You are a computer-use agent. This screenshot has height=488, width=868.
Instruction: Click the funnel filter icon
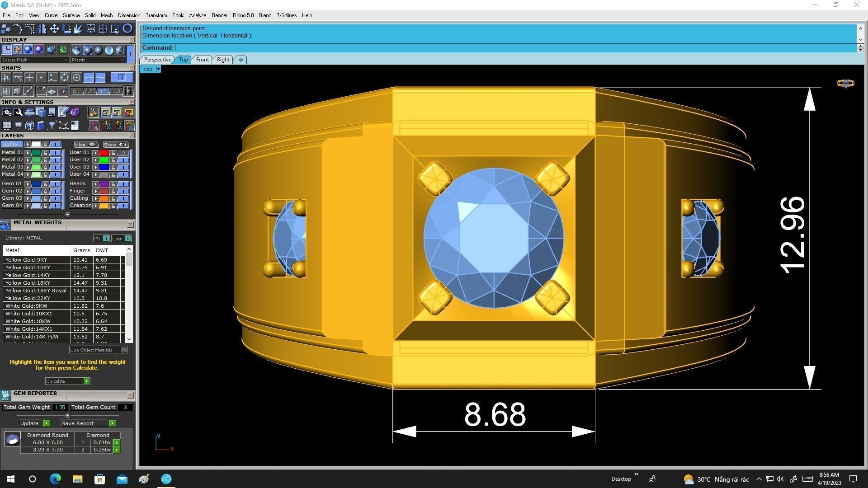tap(52, 126)
